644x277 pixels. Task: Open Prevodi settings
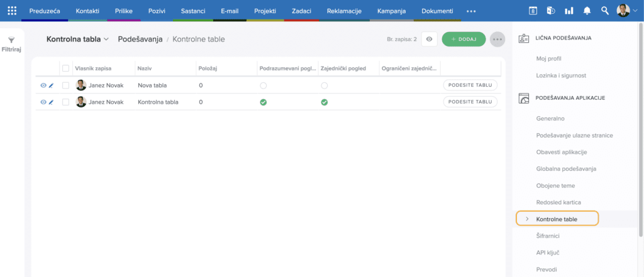point(547,269)
